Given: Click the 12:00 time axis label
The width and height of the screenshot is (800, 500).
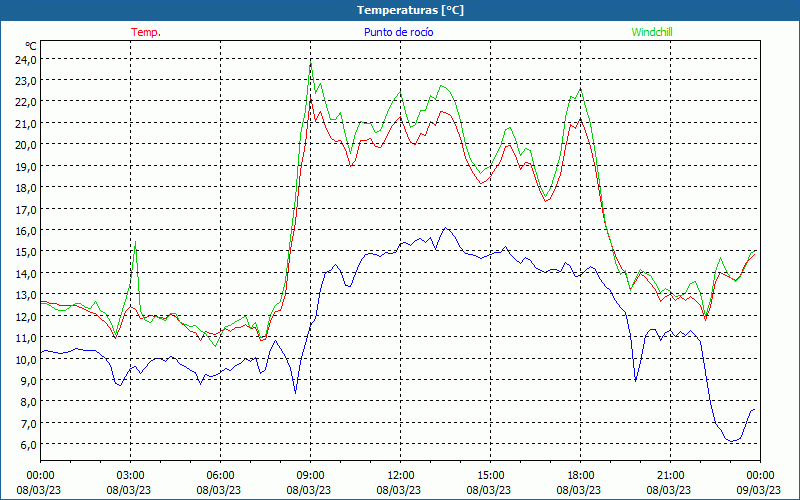Looking at the screenshot, I should pyautogui.click(x=401, y=476).
